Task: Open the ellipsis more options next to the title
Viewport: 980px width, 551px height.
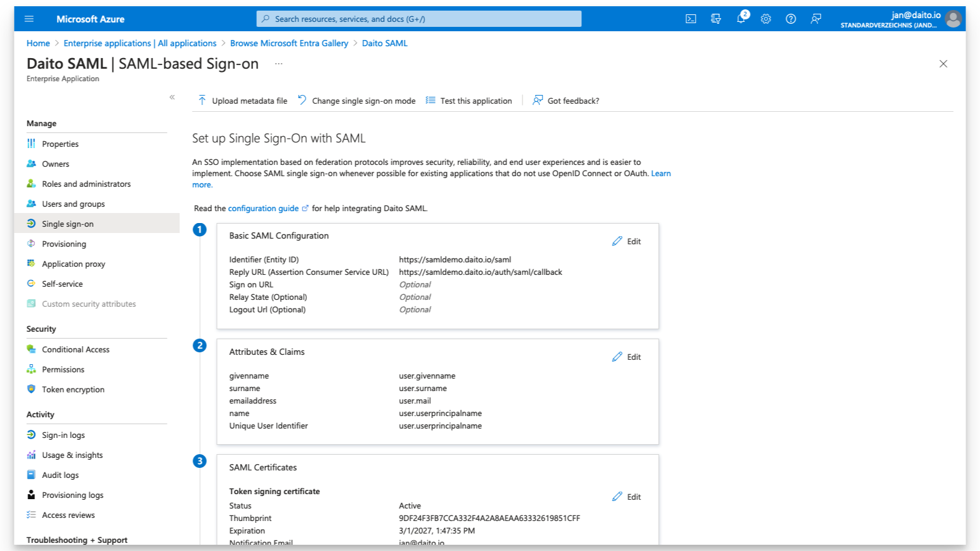Action: tap(279, 64)
